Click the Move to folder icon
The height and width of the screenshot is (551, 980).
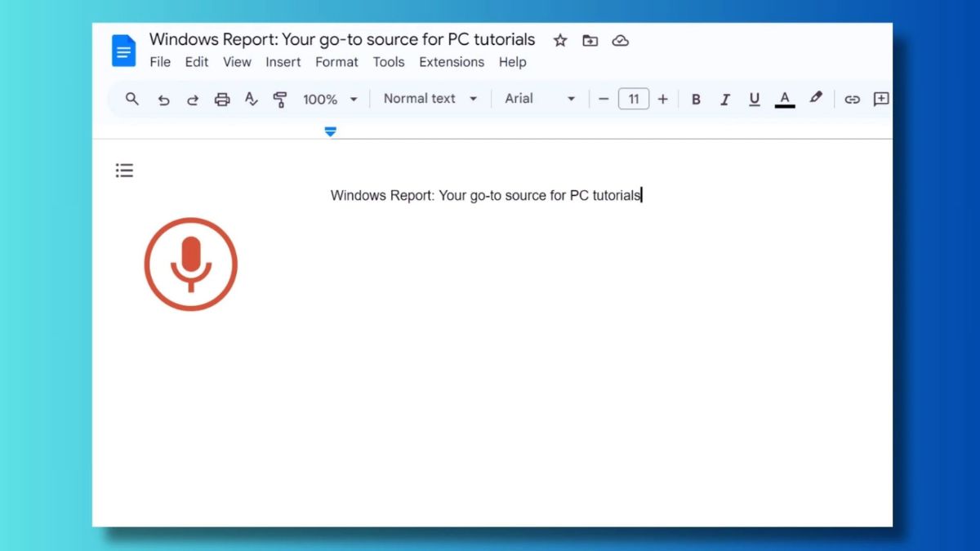tap(590, 40)
